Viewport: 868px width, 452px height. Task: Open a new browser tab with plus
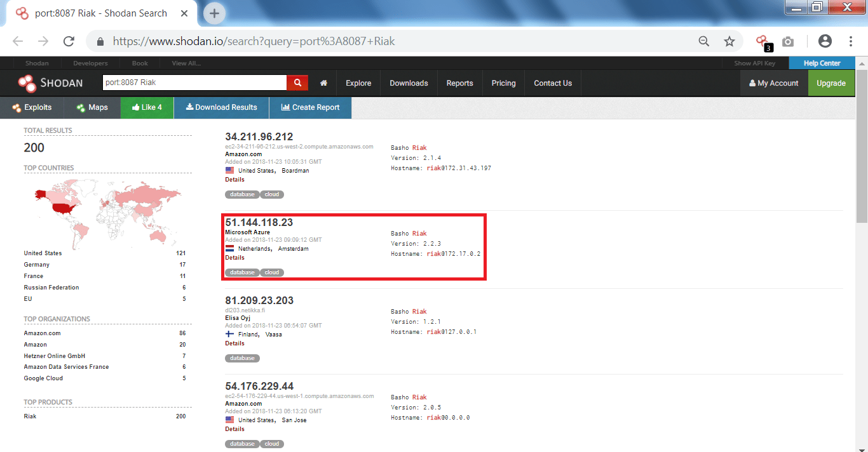(x=215, y=13)
